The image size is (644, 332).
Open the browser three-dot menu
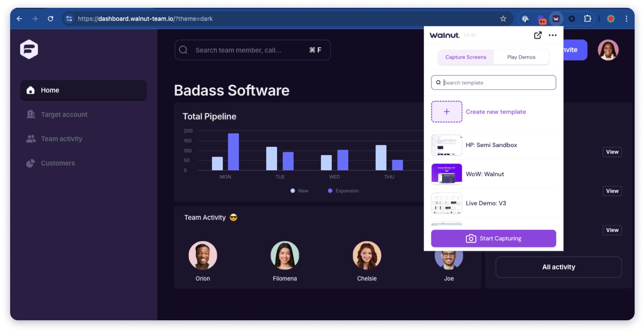click(x=626, y=18)
